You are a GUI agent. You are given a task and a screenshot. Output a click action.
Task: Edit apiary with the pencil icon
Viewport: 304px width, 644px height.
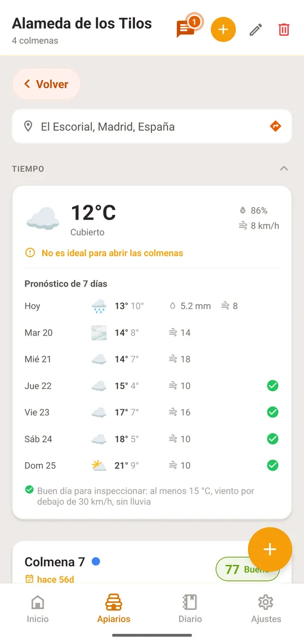coord(256,30)
